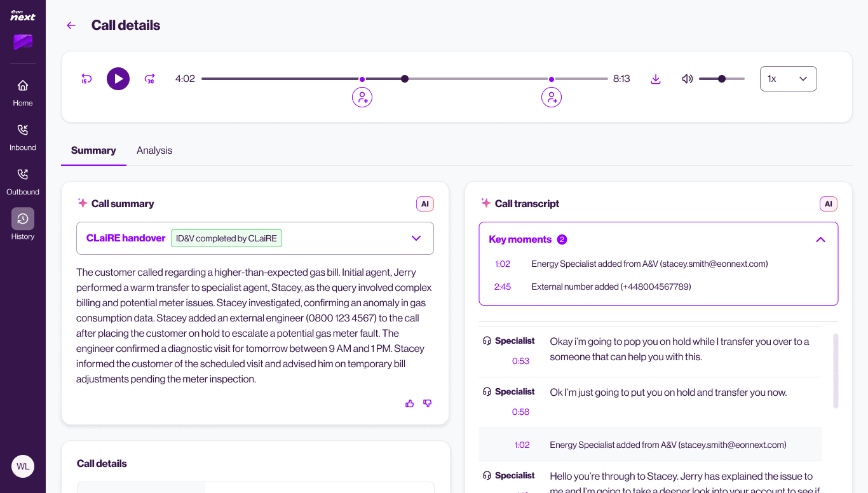868x493 pixels.
Task: Click the 'ID&V completed by CLaiRE' tag
Action: 226,238
